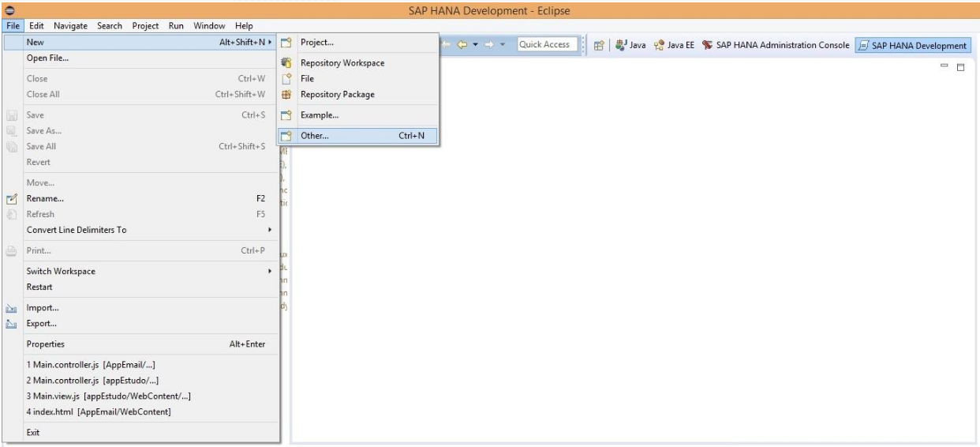Open recent file 3 Main.view.js
Viewport: 980px width, 447px height.
[110, 396]
